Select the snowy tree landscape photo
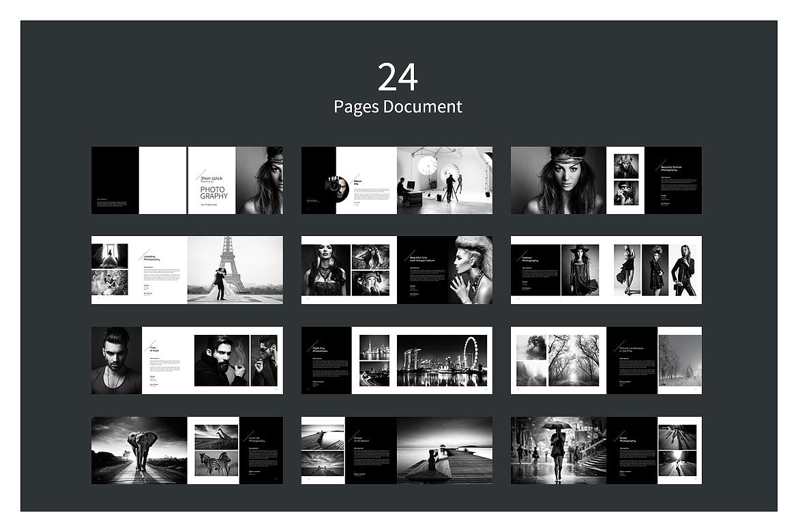 679,360
